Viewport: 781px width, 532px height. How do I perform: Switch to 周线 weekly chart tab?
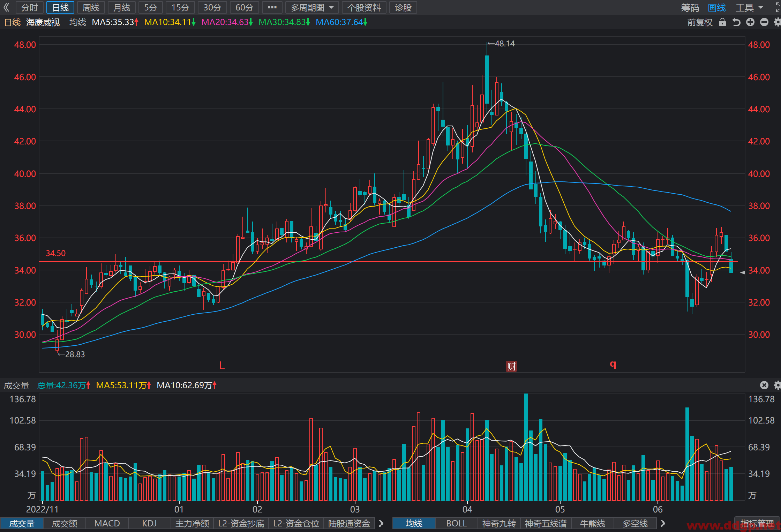(x=91, y=7)
